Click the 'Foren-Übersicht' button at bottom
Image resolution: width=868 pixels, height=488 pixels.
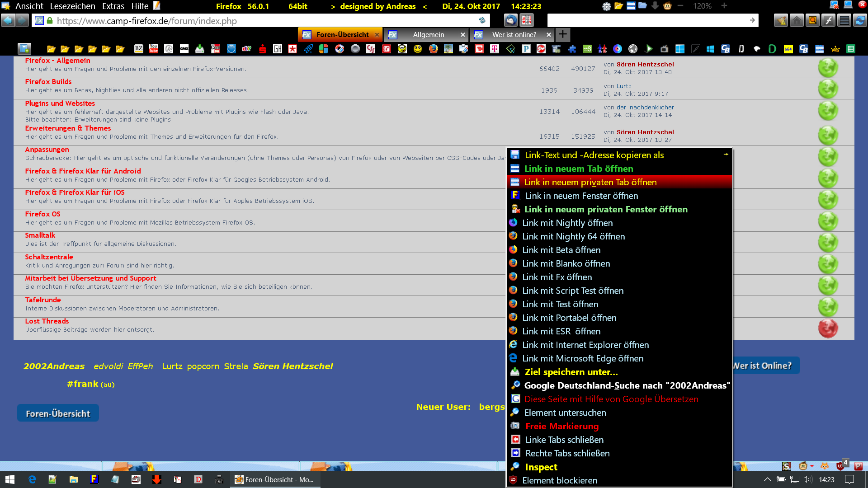tap(58, 413)
